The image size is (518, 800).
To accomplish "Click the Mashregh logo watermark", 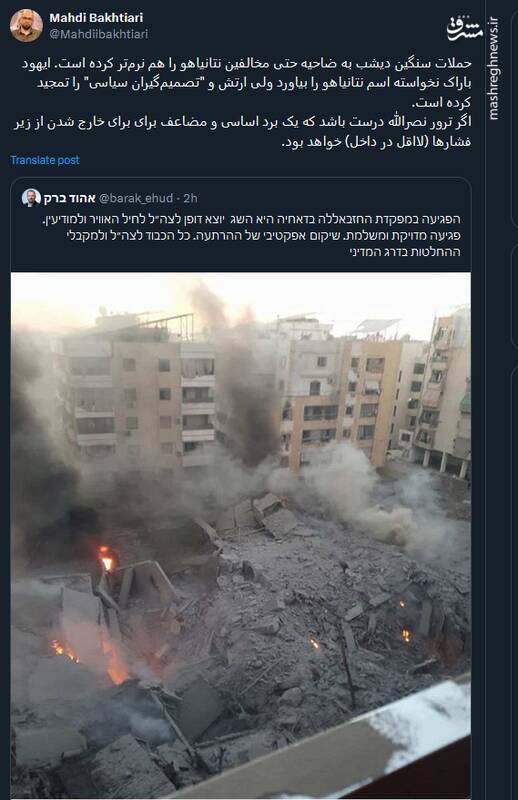I will point(464,29).
